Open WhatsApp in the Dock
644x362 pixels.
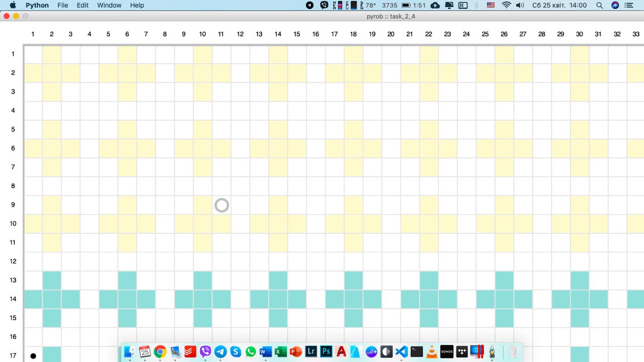[251, 352]
